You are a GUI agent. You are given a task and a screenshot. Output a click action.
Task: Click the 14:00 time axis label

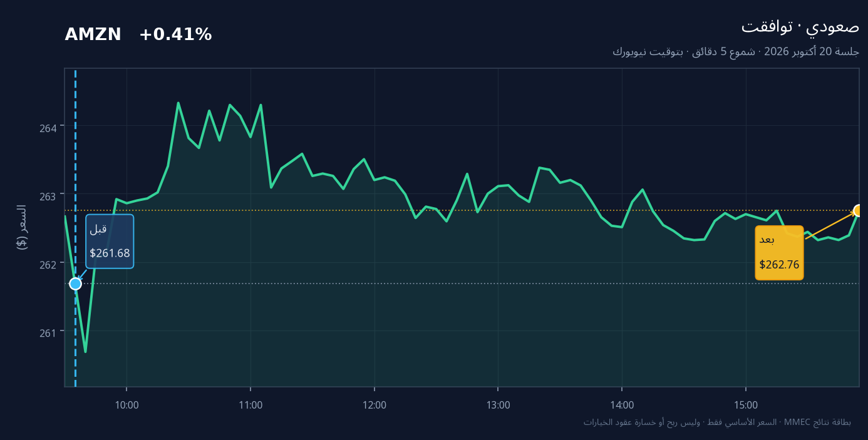622,405
